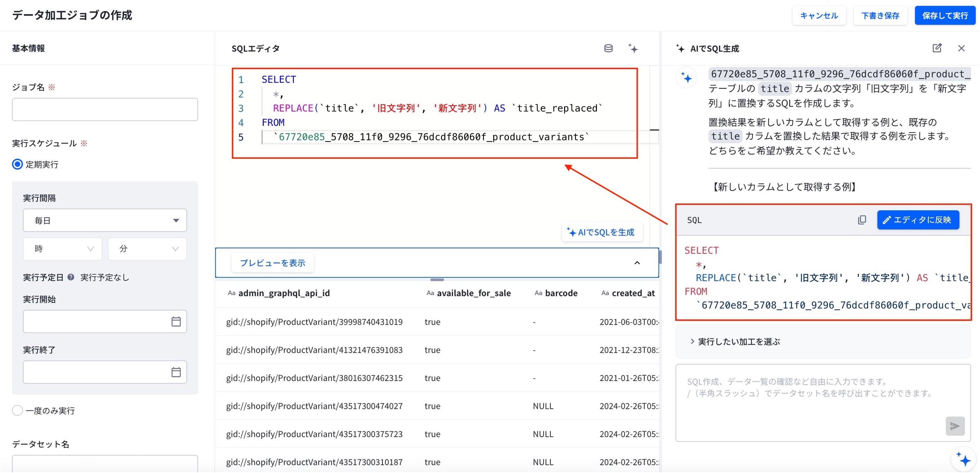This screenshot has height=473, width=980.
Task: Click the AI sparkle icon in SQL editor header
Action: point(633,48)
